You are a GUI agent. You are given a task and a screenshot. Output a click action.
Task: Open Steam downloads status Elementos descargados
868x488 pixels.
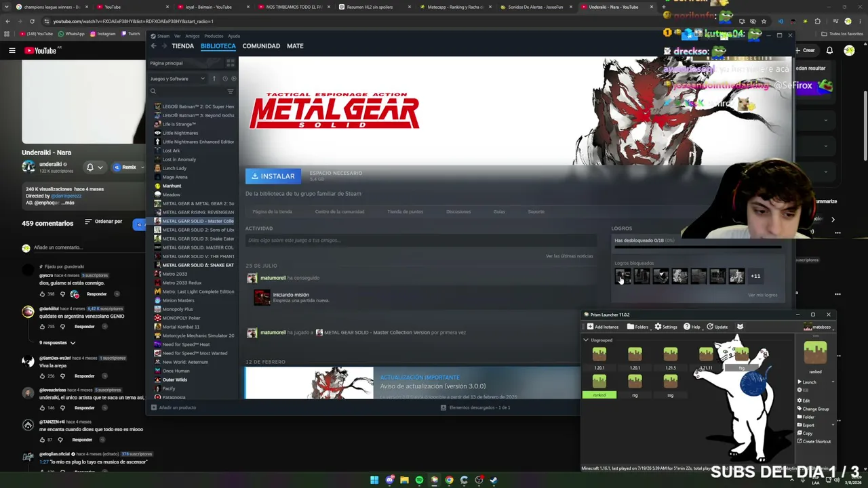(475, 407)
